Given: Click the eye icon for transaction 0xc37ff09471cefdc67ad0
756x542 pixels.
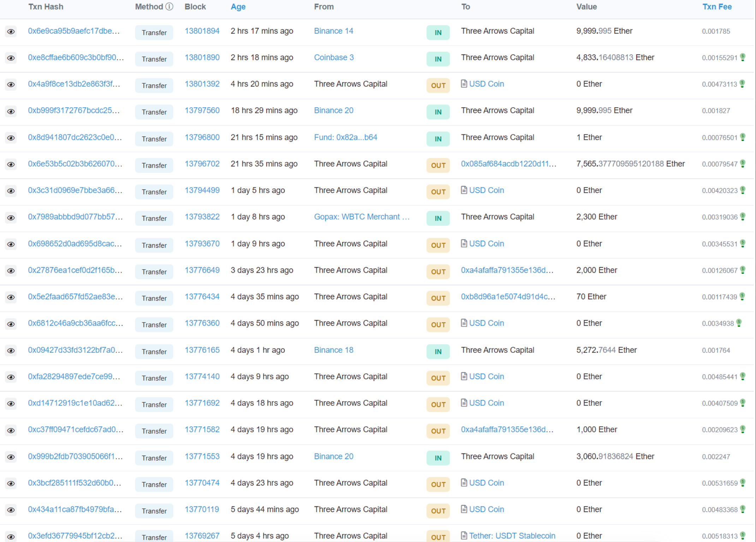Looking at the screenshot, I should pyautogui.click(x=11, y=430).
